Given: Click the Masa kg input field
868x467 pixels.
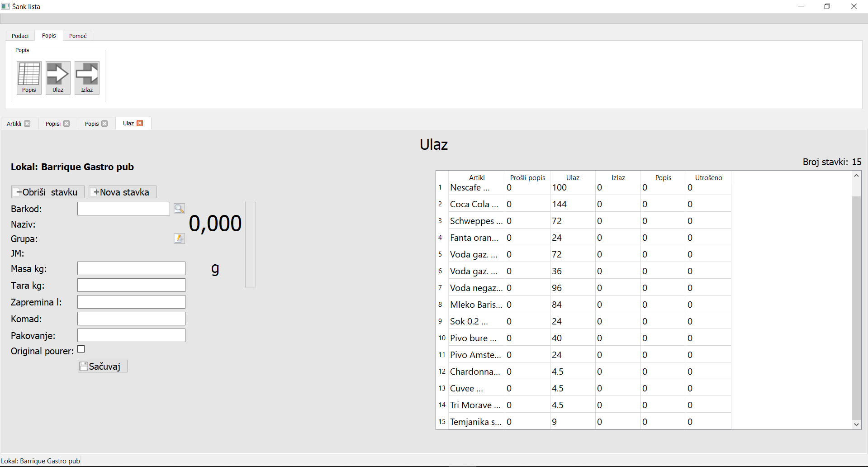Looking at the screenshot, I should click(131, 269).
